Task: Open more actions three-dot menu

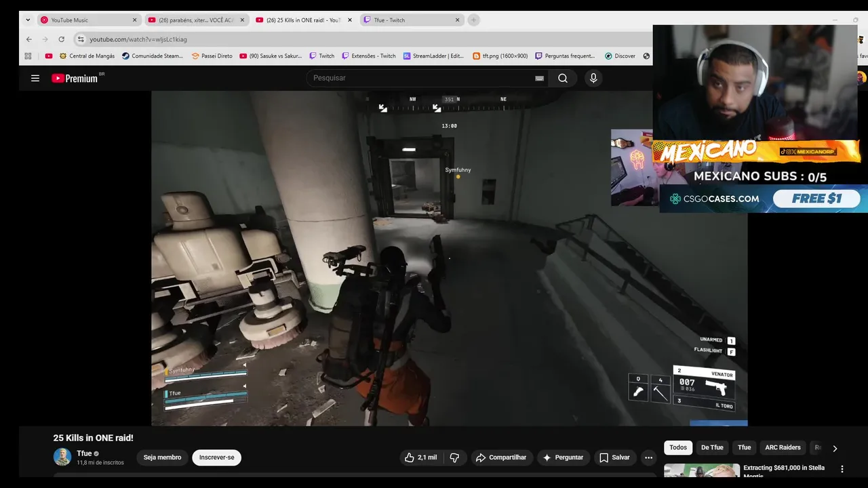Action: [x=648, y=457]
